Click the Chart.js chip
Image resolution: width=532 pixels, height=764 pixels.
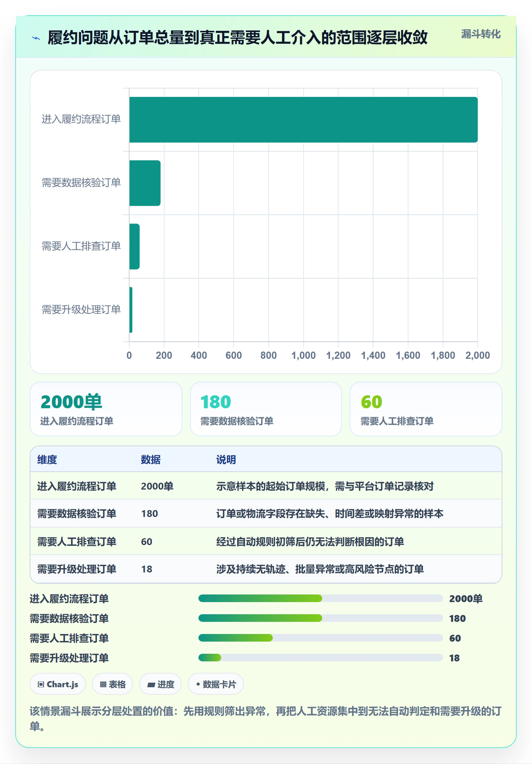[x=58, y=684]
